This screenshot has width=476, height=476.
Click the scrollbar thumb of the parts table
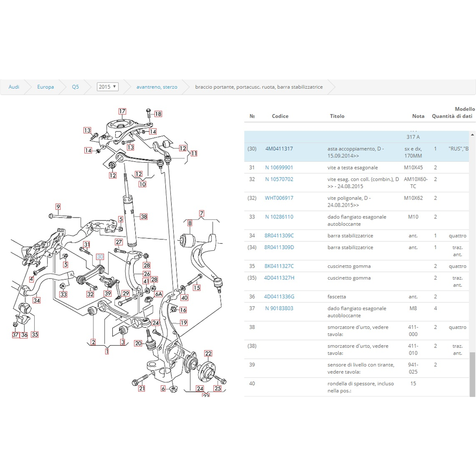click(x=472, y=374)
